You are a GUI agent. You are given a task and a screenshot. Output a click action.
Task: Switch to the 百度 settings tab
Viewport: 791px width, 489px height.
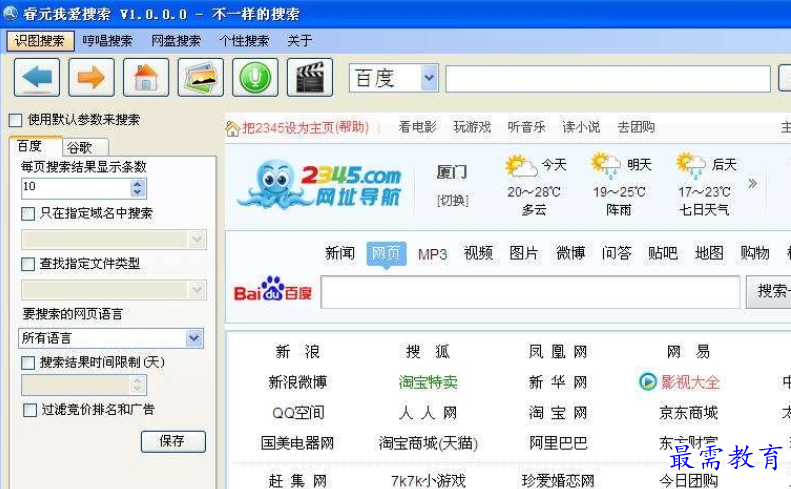click(35, 146)
